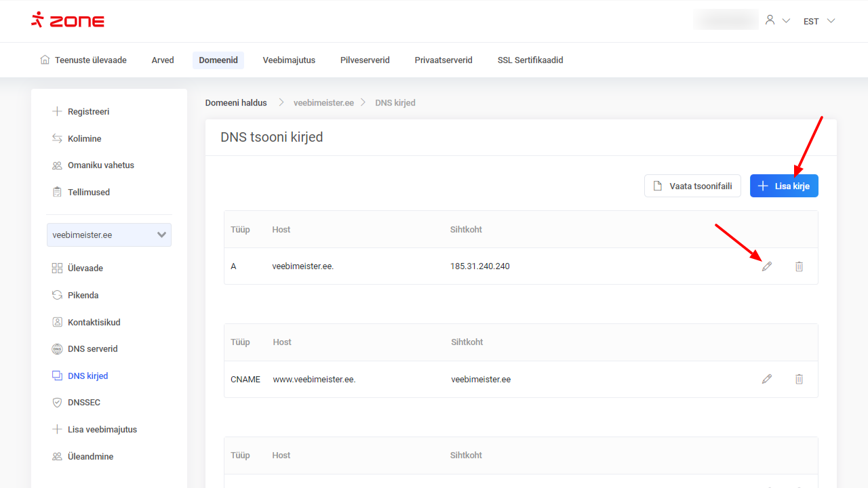Switch to the SSL Sertifikaadid tab

click(530, 60)
